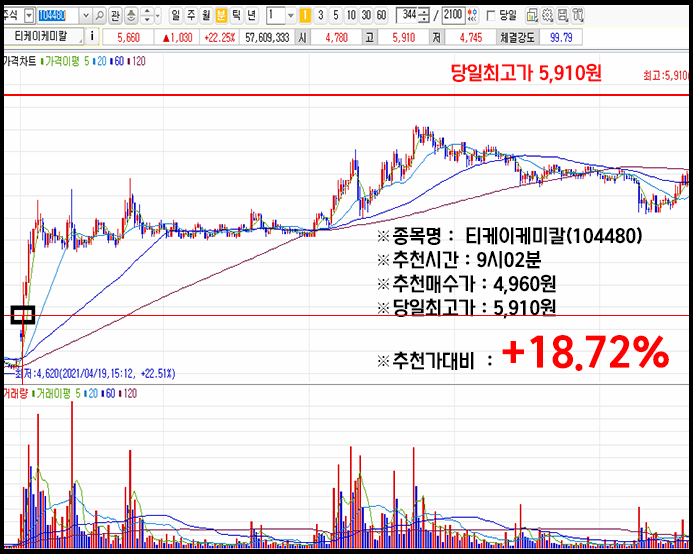This screenshot has height=554, width=693.
Task: Toggle the 당일 checkbox
Action: coord(490,16)
